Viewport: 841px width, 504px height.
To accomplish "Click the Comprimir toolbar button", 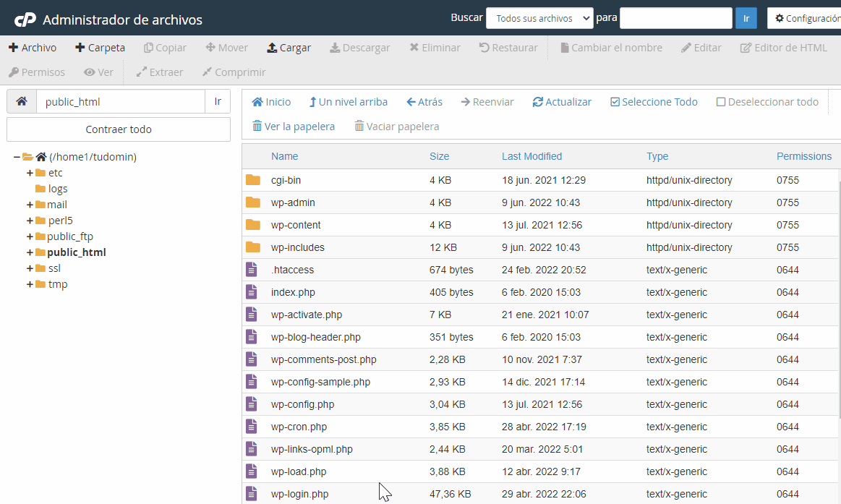I will coord(234,72).
